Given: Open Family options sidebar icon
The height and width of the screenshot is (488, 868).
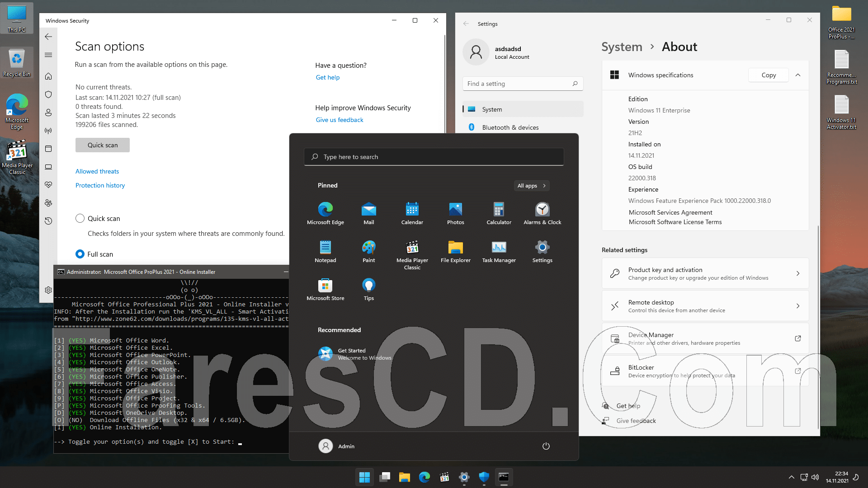Looking at the screenshot, I should [48, 203].
